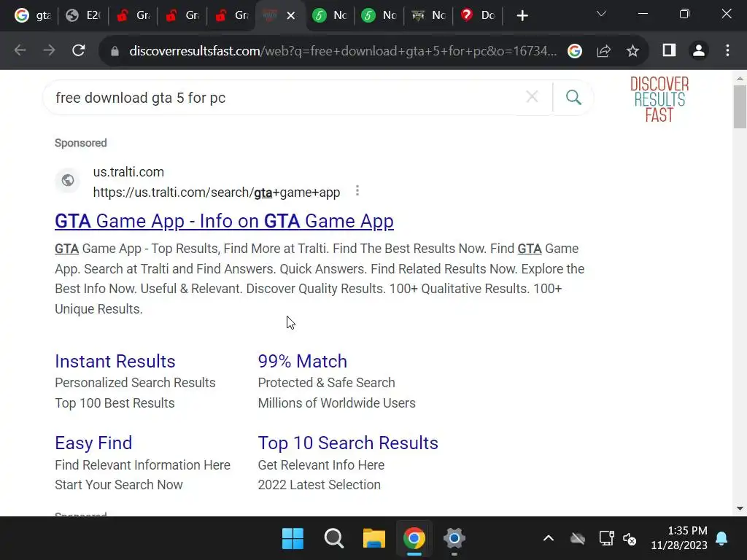Click '2022 Latest Selection' text
This screenshot has height=560, width=747.
(319, 485)
